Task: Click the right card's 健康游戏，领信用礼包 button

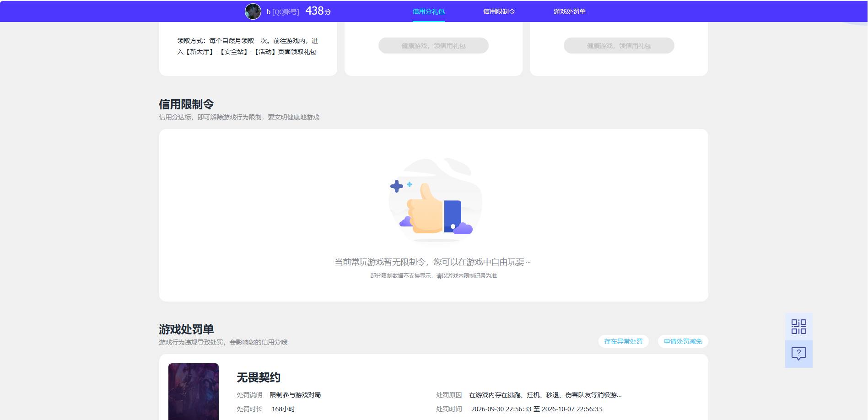Action: pos(619,46)
